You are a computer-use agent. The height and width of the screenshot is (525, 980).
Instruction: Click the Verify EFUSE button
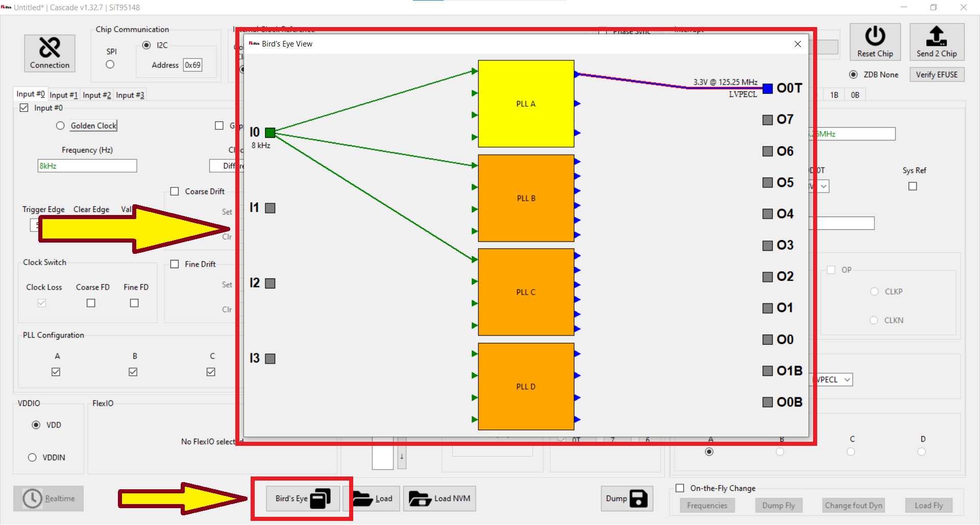coord(937,75)
